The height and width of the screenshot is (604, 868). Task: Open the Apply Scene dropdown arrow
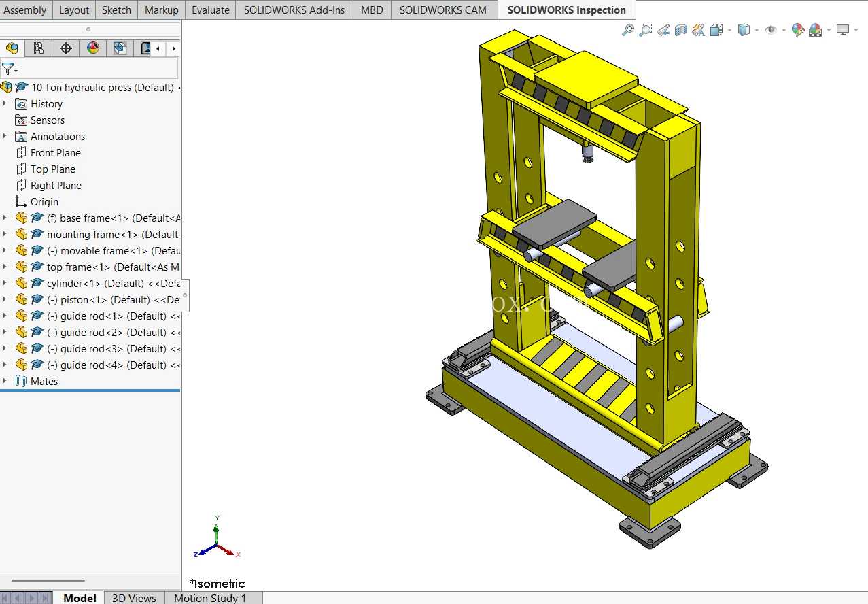829,31
